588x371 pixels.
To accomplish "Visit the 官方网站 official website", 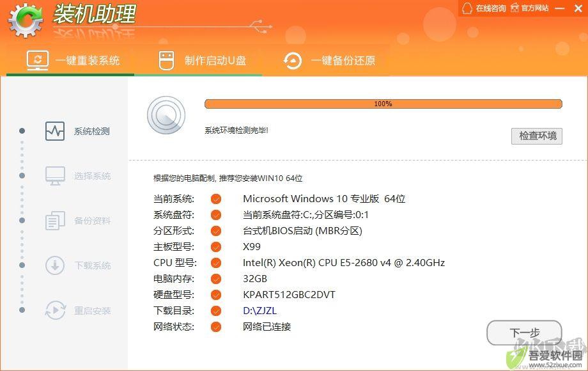I will pyautogui.click(x=530, y=8).
